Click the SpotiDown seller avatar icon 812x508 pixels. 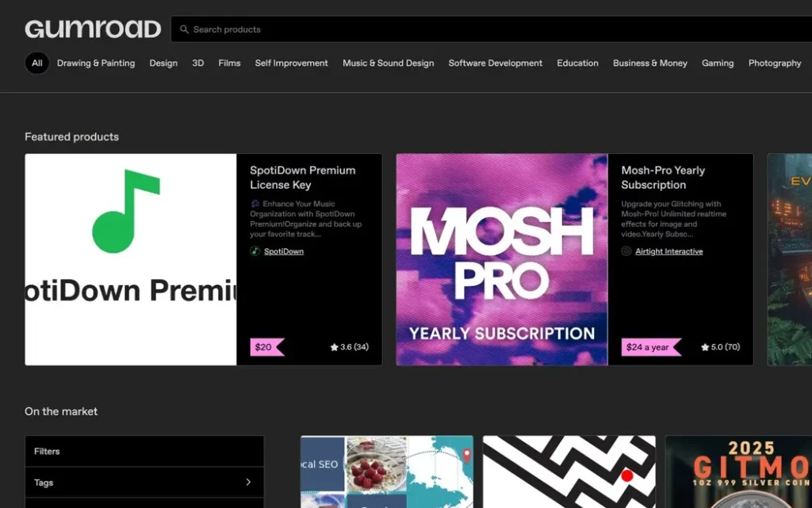pyautogui.click(x=255, y=251)
